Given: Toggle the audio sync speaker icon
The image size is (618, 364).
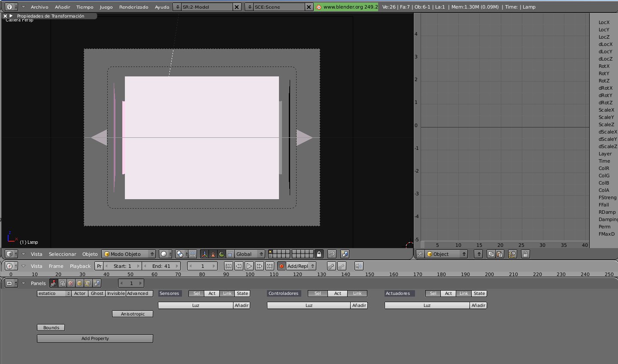Looking at the screenshot, I should click(359, 266).
